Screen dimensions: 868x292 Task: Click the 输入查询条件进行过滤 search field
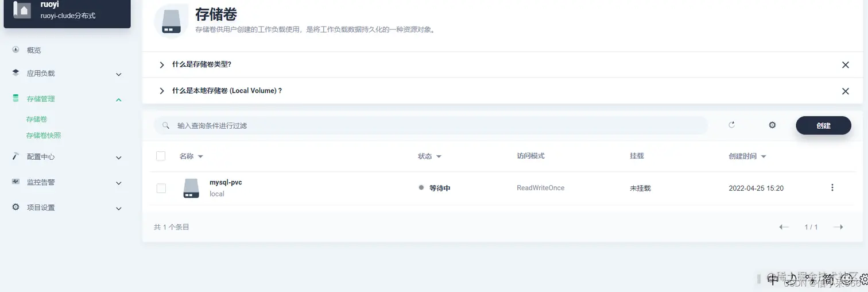(431, 125)
